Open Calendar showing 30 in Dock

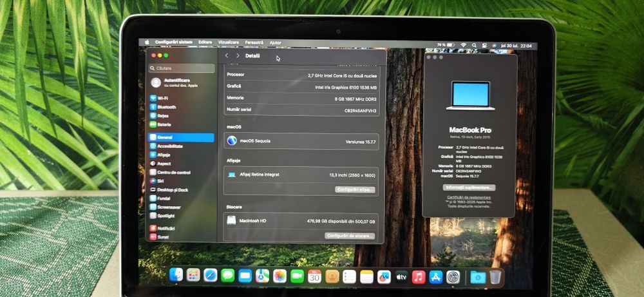pyautogui.click(x=315, y=276)
